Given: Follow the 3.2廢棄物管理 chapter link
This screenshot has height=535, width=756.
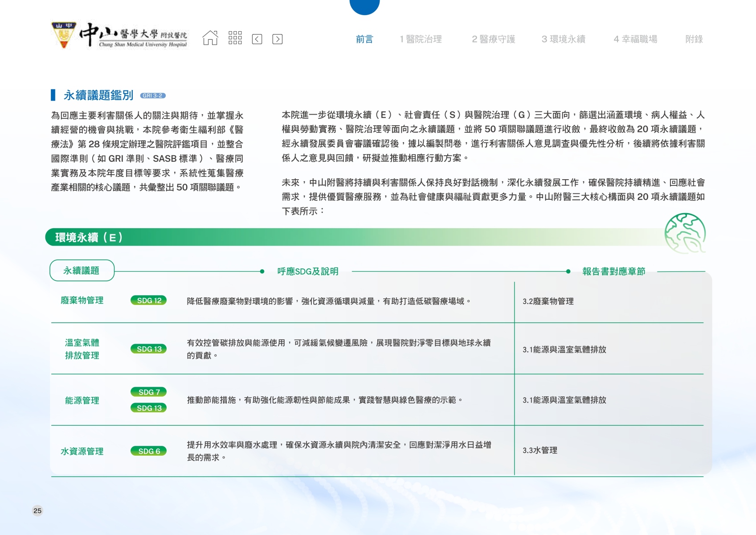Looking at the screenshot, I should [548, 301].
